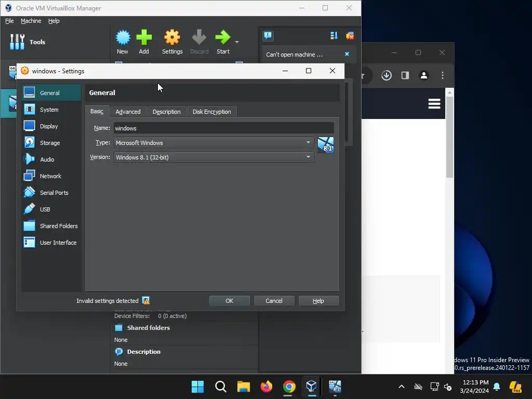532x399 pixels.
Task: Click the Start machine arrow icon
Action: tap(223, 42)
